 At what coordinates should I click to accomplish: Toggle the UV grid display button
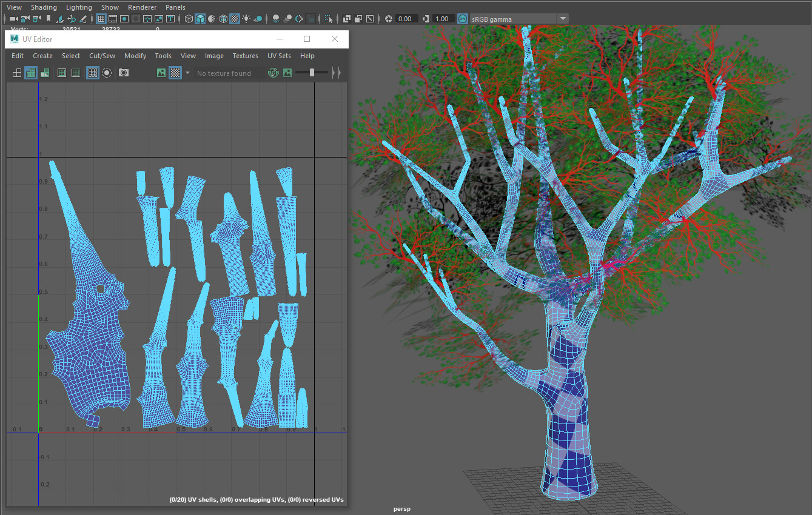pos(92,73)
